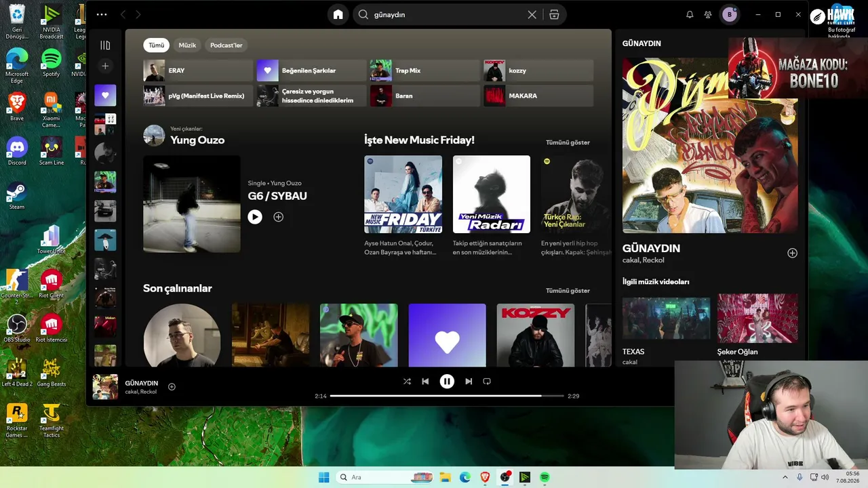Toggle shuffle playback
The image size is (868, 488).
[x=407, y=382]
